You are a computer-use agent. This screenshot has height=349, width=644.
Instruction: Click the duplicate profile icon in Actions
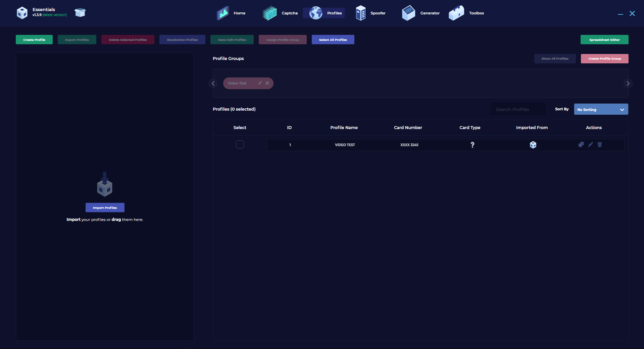581,144
